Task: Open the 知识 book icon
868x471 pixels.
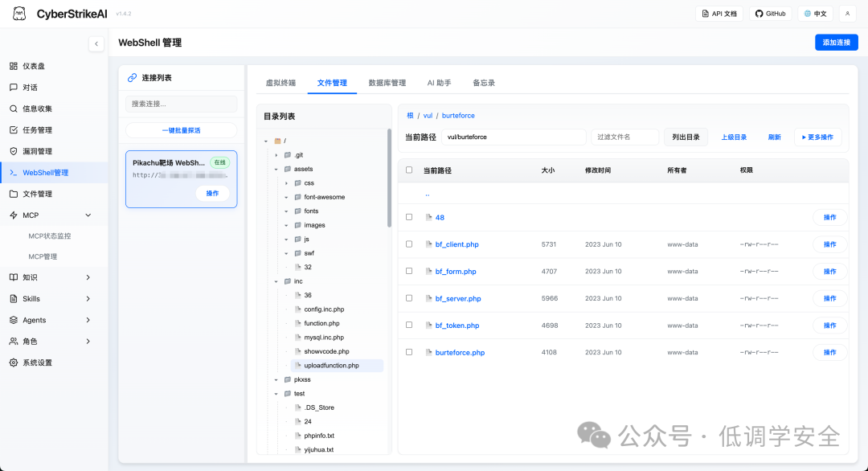Action: [x=14, y=277]
